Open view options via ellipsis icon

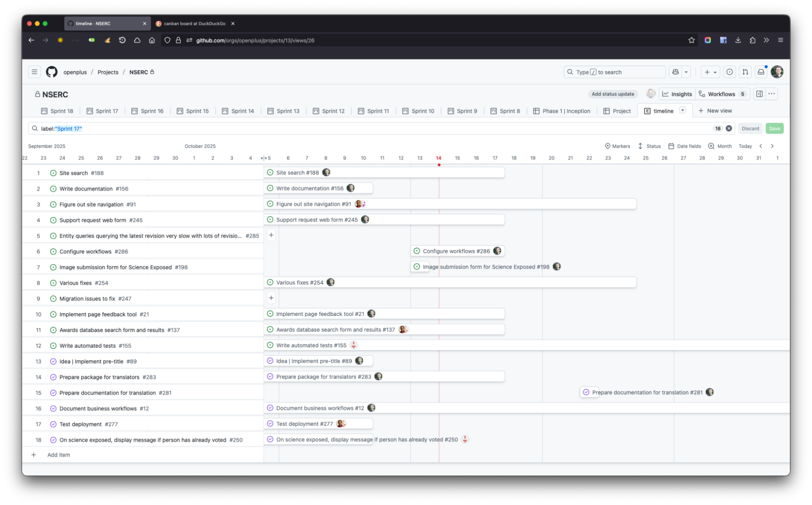[x=771, y=94]
